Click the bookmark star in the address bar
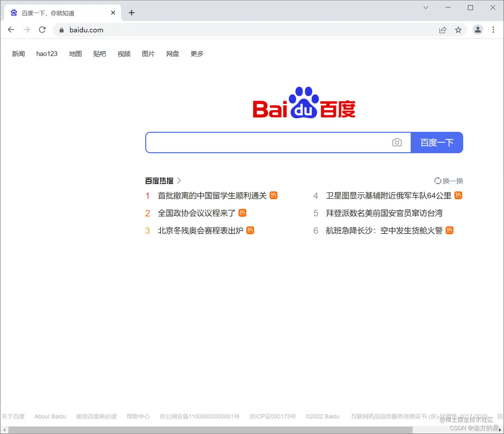This screenshot has width=504, height=434. (x=458, y=30)
